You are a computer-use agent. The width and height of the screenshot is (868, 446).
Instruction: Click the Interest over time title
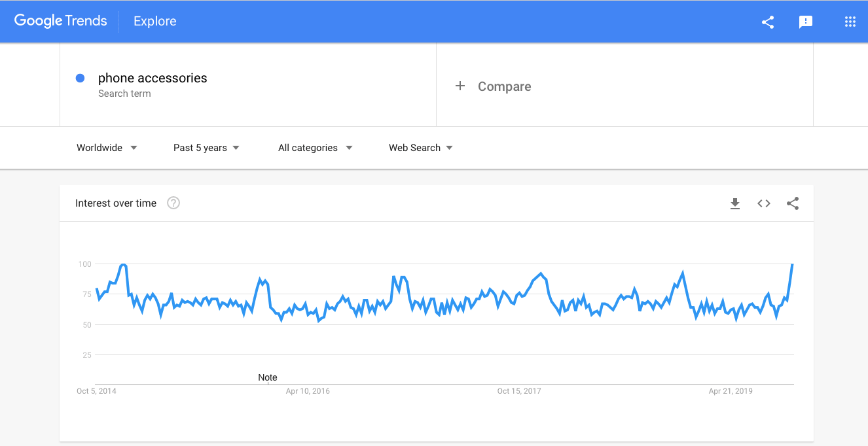tap(116, 203)
